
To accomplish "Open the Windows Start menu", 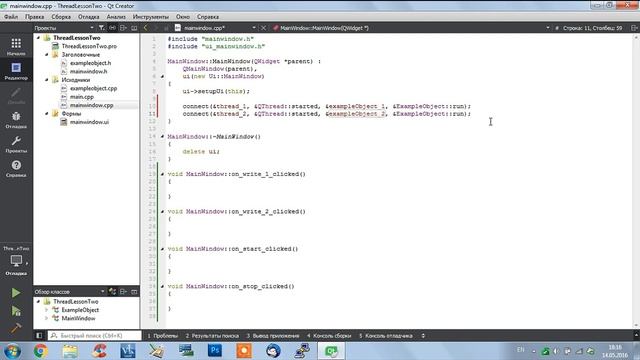I will [12, 351].
